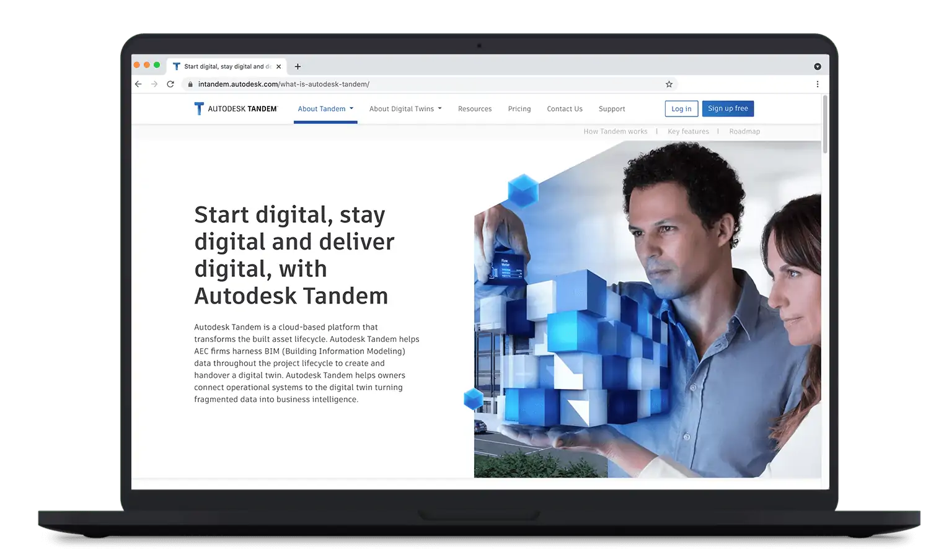This screenshot has width=936, height=560.
Task: Select the 'Start digital, stay digital' browser tab
Action: point(226,66)
